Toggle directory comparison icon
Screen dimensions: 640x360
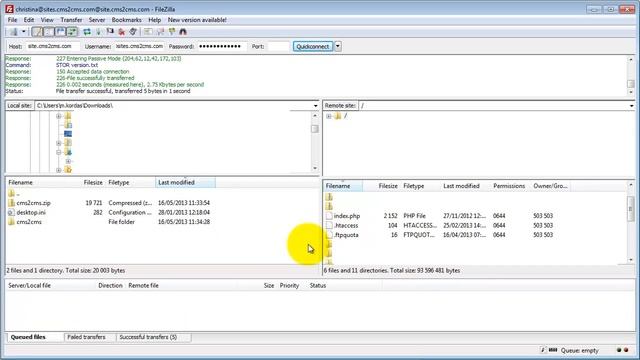point(160,32)
